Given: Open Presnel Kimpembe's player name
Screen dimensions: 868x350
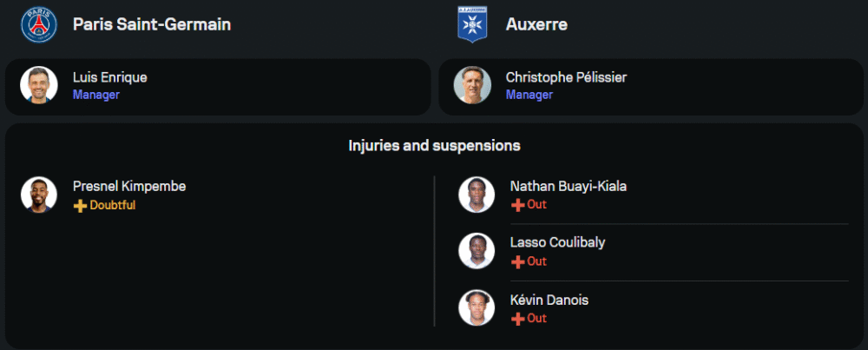Looking at the screenshot, I should coord(129,186).
